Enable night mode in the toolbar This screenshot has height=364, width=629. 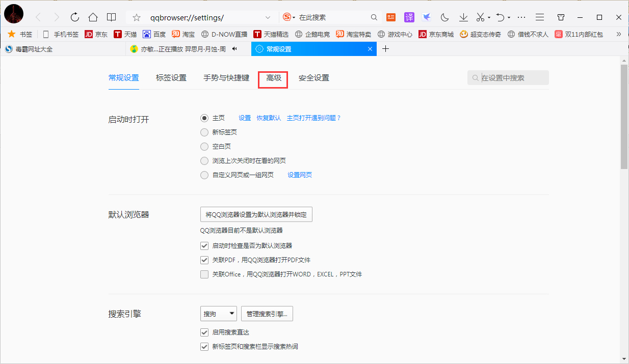pos(444,17)
